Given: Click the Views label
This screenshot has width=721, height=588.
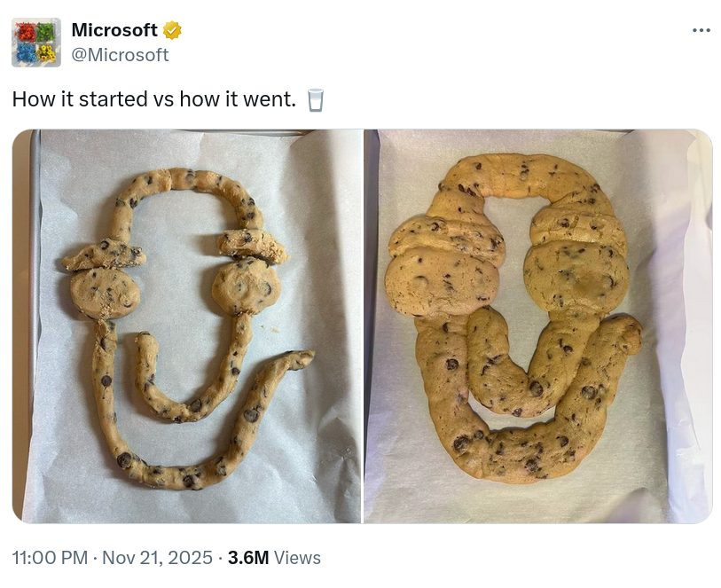Looking at the screenshot, I should click(x=297, y=558).
